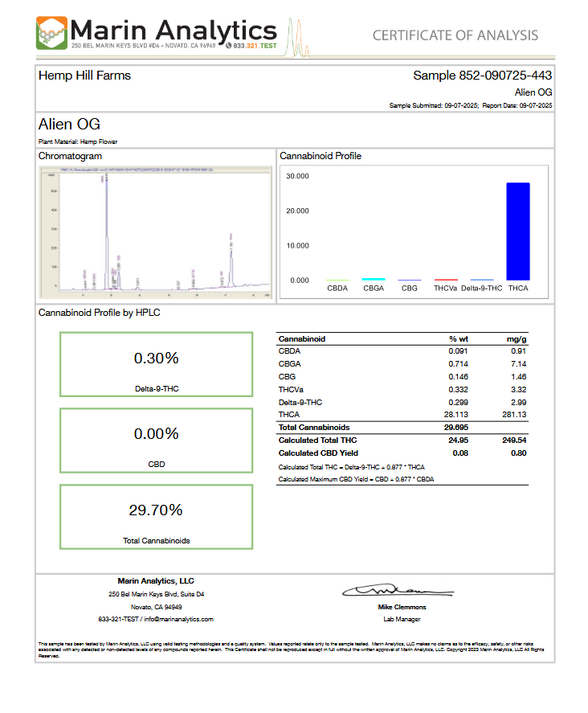Click the Sample 852-090725-443 heading
The image size is (588, 713).
click(x=482, y=76)
